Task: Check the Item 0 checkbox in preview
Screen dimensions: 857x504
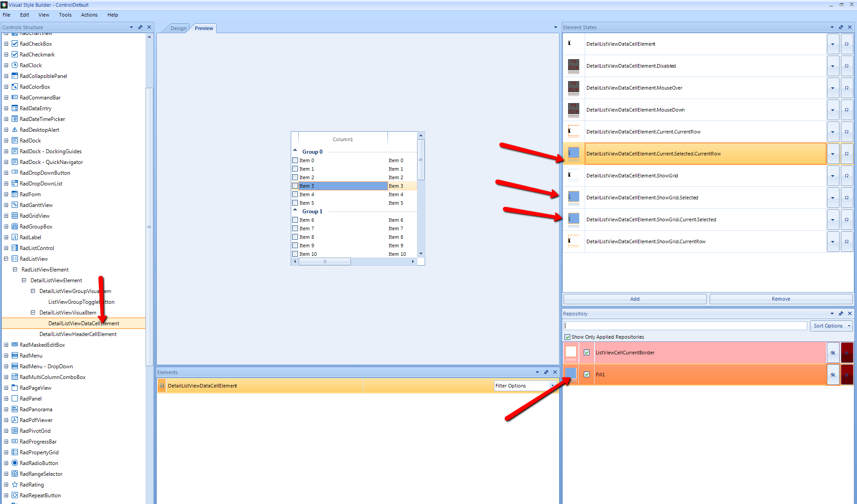Action: coord(295,160)
